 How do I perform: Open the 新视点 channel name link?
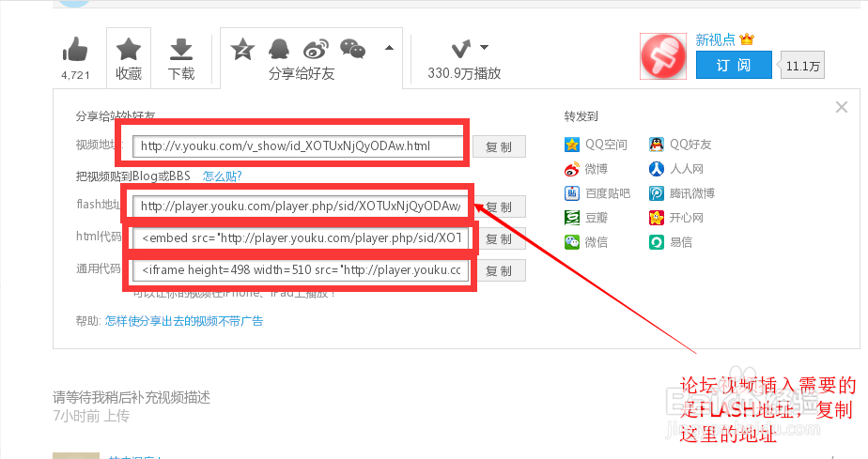pyautogui.click(x=715, y=39)
